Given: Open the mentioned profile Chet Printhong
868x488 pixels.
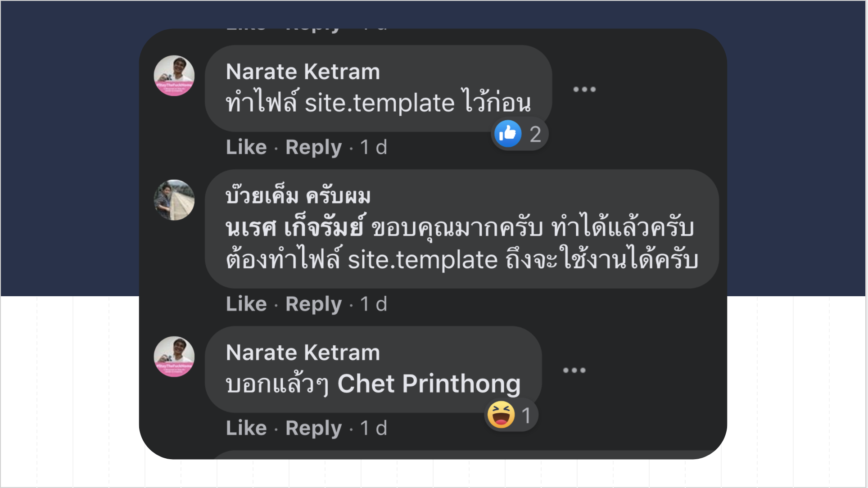Looking at the screenshot, I should pos(429,384).
